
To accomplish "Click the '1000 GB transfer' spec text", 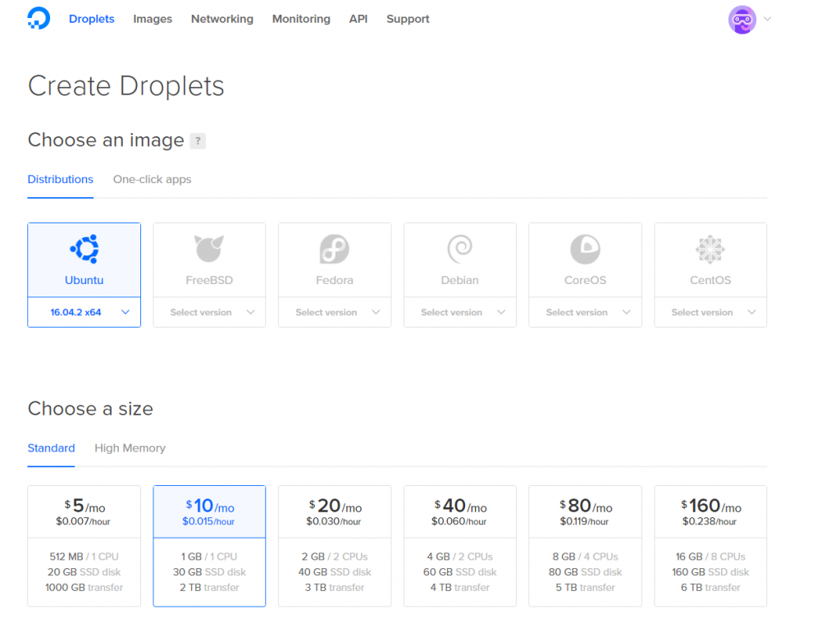I will pyautogui.click(x=84, y=588).
